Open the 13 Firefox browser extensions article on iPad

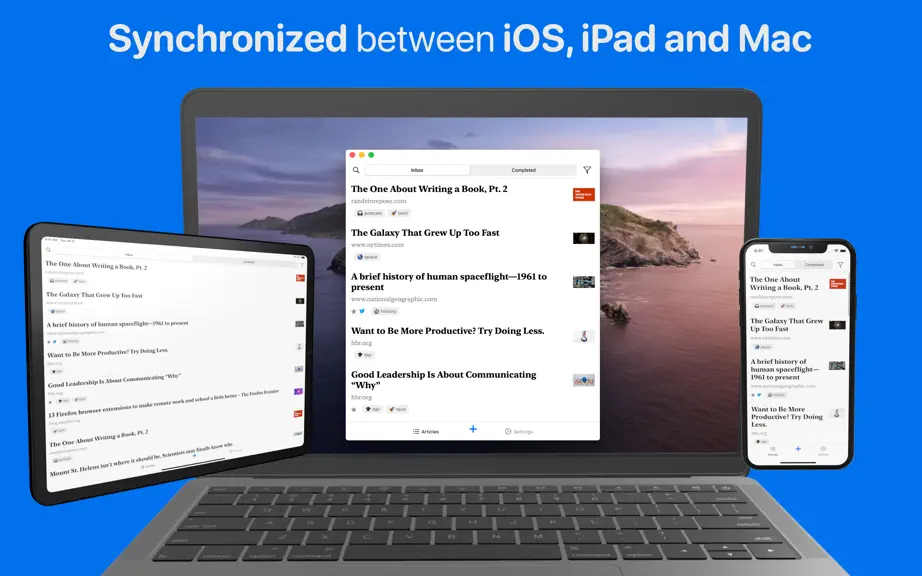click(163, 403)
